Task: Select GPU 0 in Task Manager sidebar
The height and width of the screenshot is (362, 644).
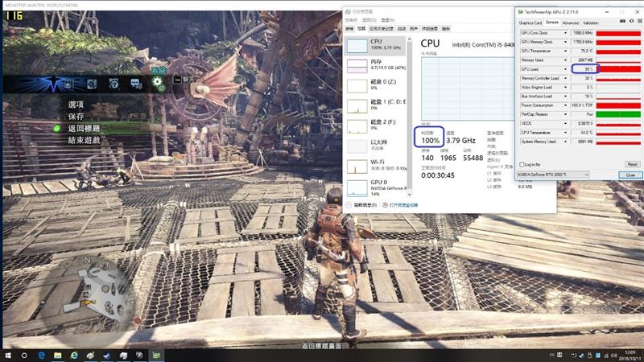Action: tap(375, 187)
